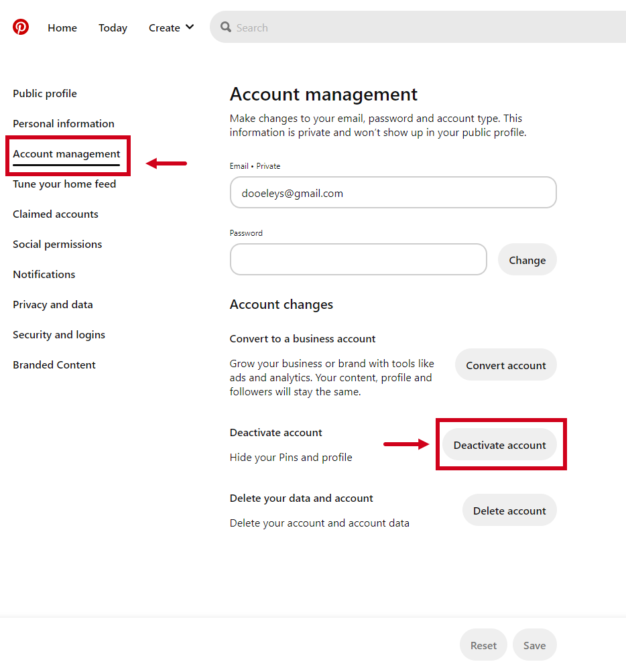626x672 pixels.
Task: Open Tune your home feed
Action: tap(64, 184)
